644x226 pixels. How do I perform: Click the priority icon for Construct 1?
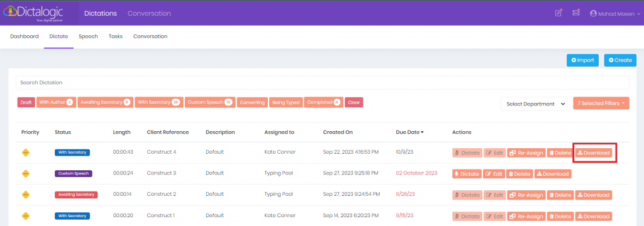[x=26, y=216]
